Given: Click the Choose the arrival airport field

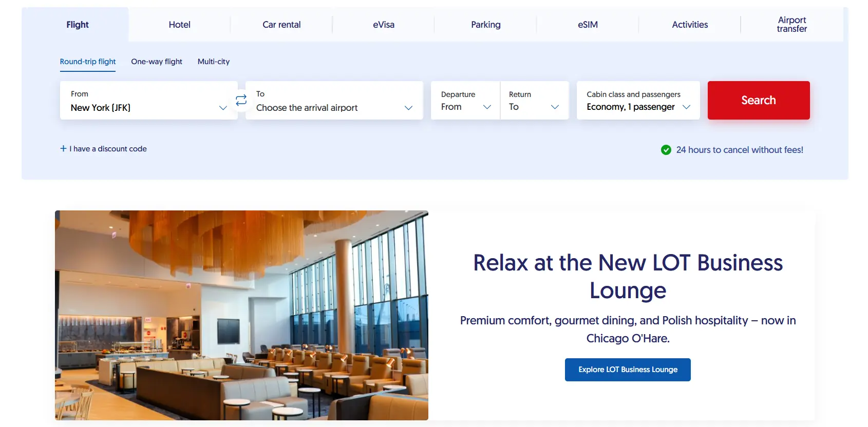Looking at the screenshot, I should click(x=334, y=100).
